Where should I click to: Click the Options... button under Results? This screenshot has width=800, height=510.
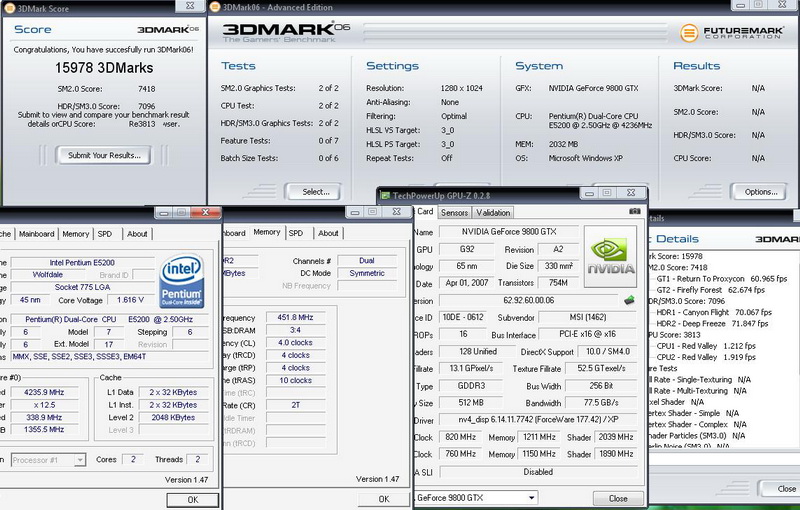tap(761, 192)
